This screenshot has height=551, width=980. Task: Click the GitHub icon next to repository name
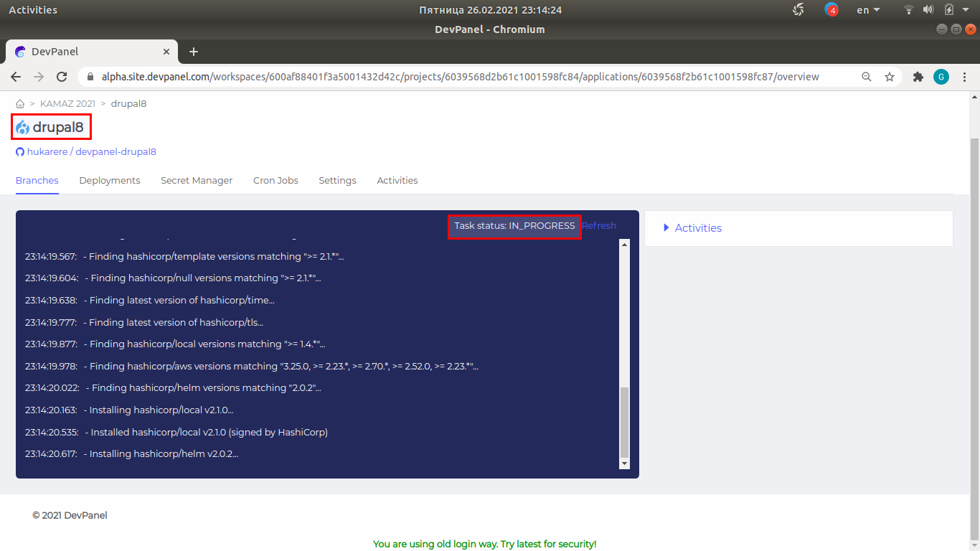[x=20, y=152]
